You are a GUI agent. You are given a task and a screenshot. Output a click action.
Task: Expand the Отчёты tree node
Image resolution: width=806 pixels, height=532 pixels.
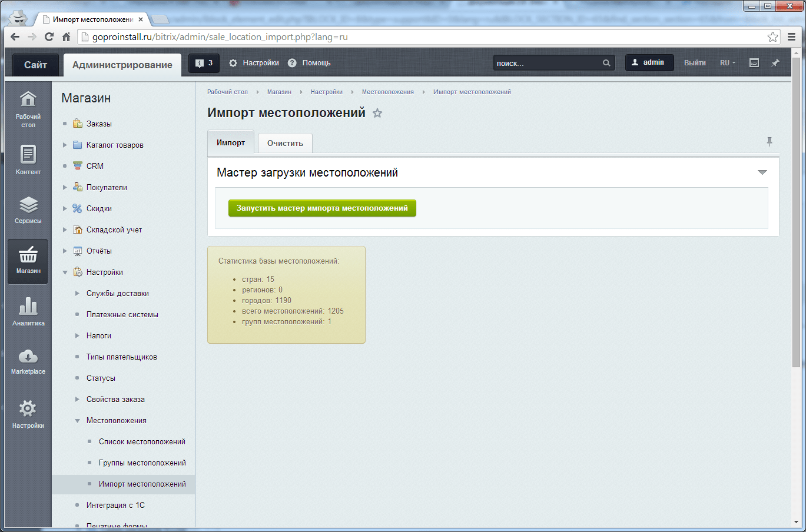[x=65, y=251]
